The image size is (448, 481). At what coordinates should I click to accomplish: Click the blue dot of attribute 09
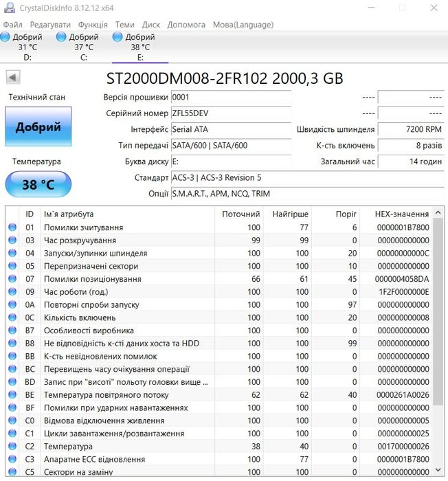click(x=12, y=291)
